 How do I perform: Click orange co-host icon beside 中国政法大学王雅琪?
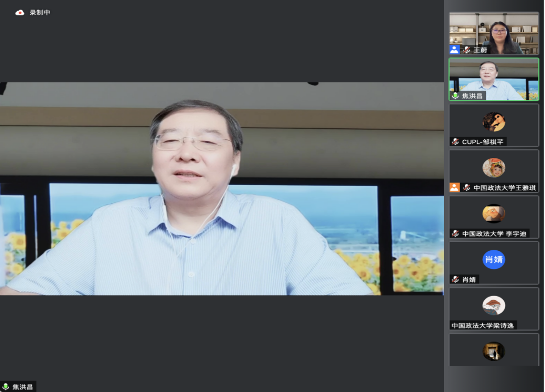click(455, 188)
